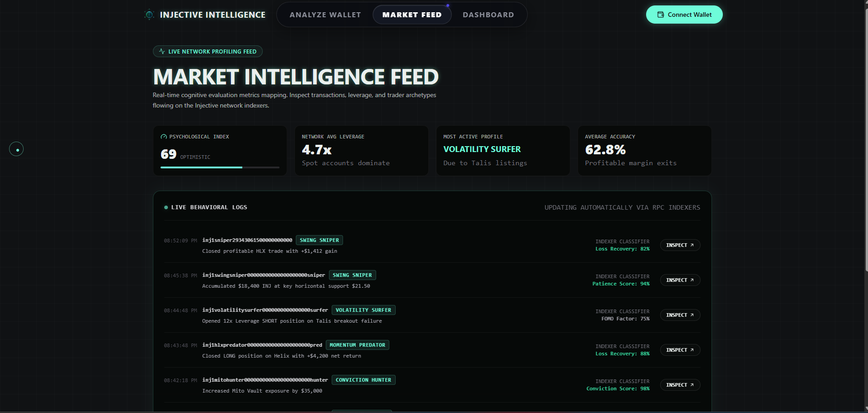The image size is (868, 413).
Task: Inspect the Volatility Surfer log entry
Action: [x=680, y=315]
